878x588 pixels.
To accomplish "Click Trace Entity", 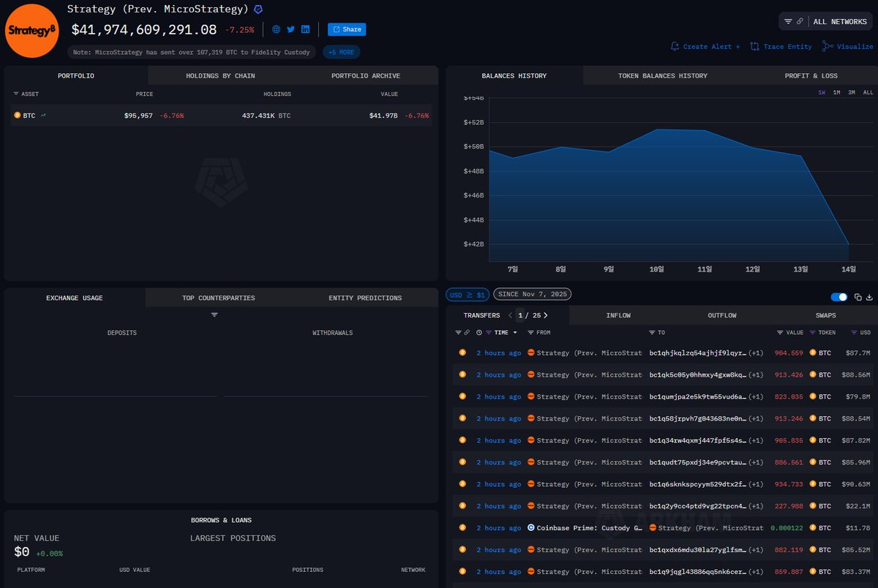I will click(781, 46).
